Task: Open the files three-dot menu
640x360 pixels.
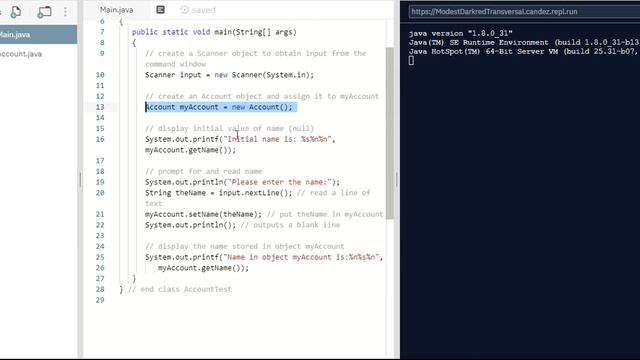Action: [65, 12]
